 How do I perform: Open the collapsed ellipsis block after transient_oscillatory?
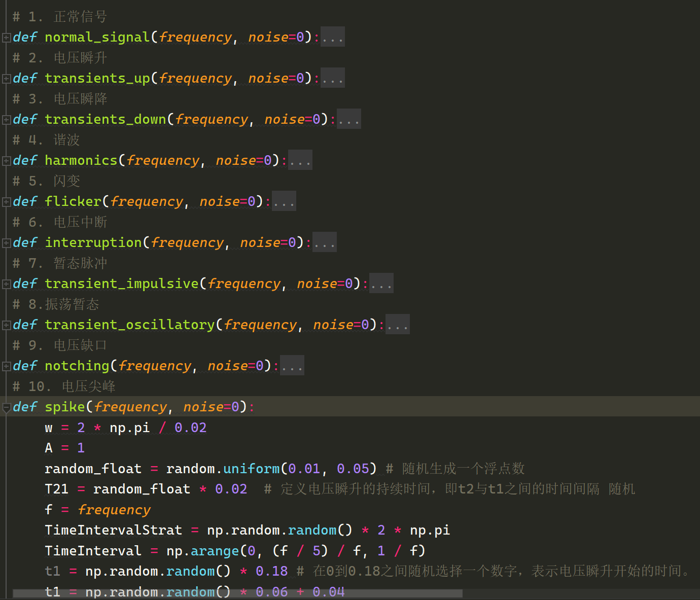pos(398,325)
